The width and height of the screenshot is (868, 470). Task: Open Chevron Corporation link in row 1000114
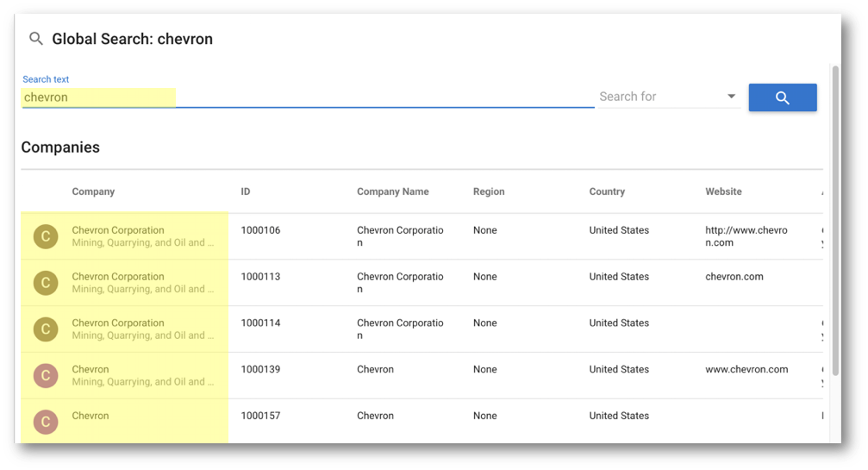pos(118,323)
